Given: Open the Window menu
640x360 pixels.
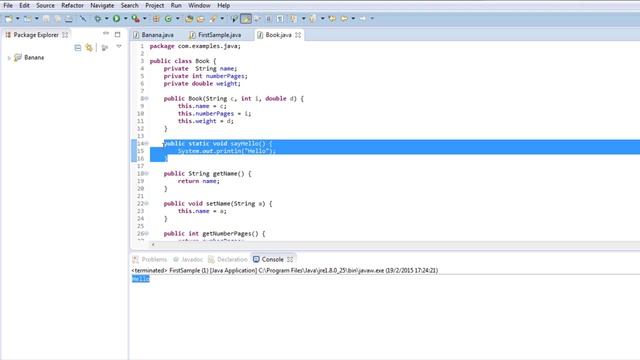Looking at the screenshot, I should pyautogui.click(x=199, y=6).
